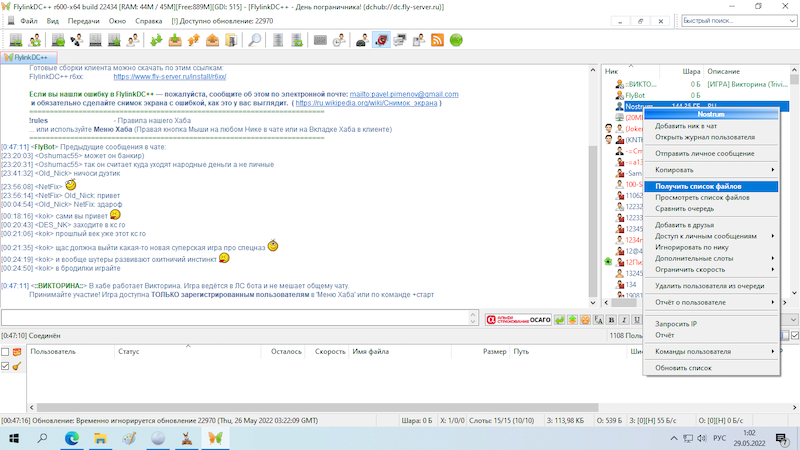Open Microsoft Edge from the taskbar
This screenshot has width=800, height=450.
click(72, 438)
